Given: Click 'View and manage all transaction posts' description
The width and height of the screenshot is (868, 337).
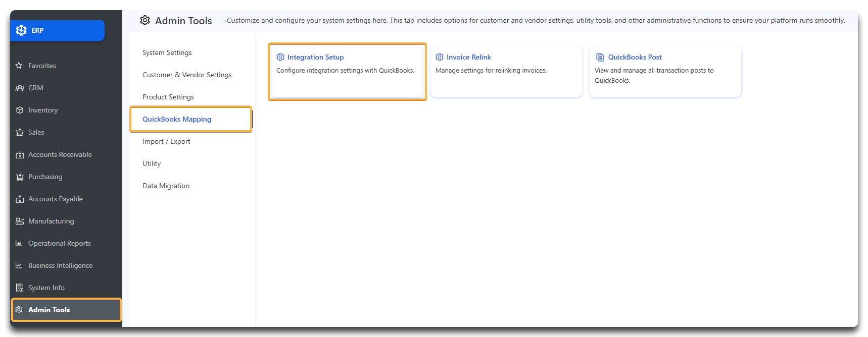Looking at the screenshot, I should click(654, 75).
